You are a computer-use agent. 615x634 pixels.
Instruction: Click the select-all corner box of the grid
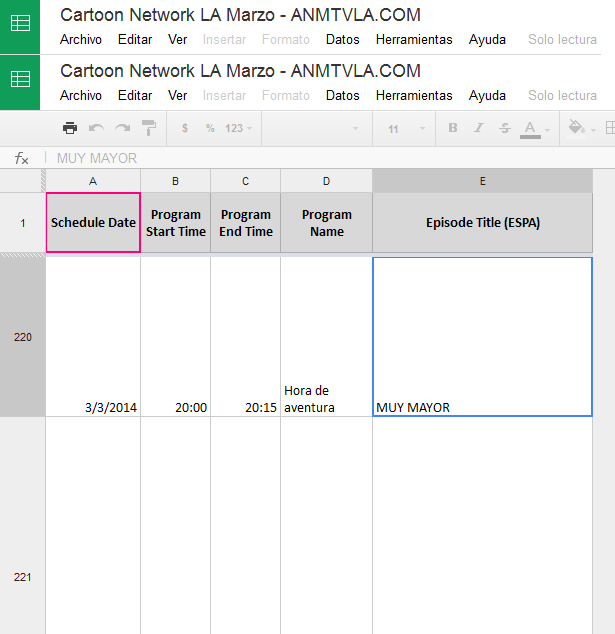tap(23, 181)
